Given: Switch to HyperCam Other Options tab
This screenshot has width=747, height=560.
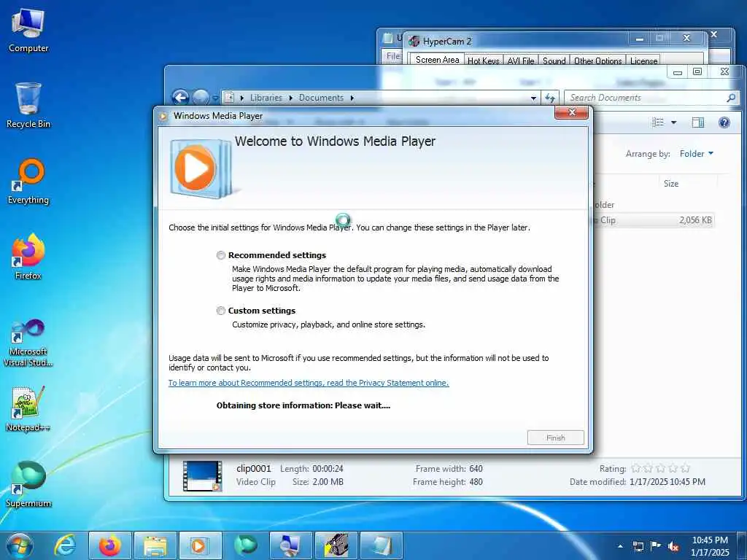Looking at the screenshot, I should click(x=598, y=61).
